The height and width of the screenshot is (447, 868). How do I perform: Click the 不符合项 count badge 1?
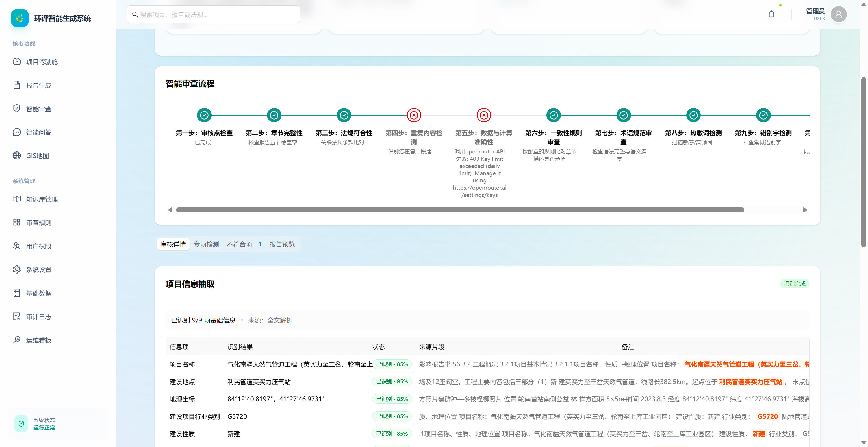260,244
